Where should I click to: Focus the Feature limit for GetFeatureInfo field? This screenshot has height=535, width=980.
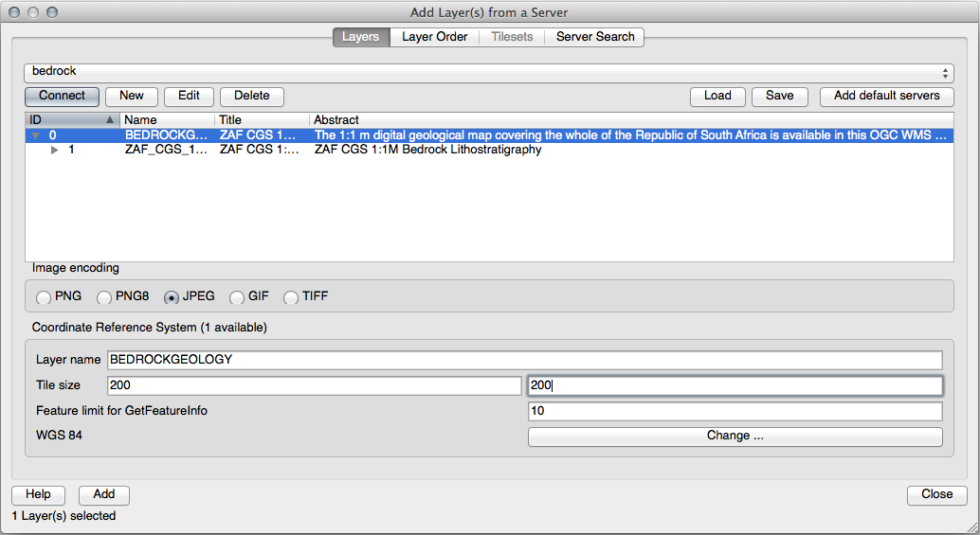click(x=735, y=411)
